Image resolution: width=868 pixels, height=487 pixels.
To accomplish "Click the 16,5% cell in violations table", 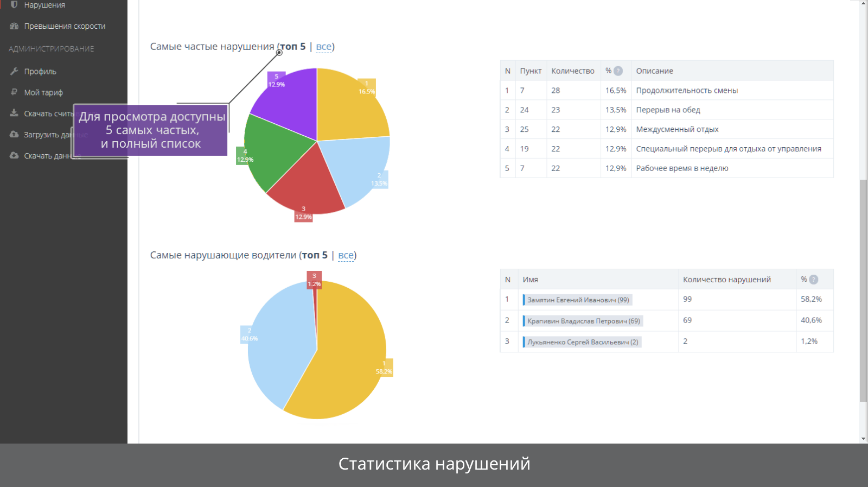I will click(x=616, y=91).
